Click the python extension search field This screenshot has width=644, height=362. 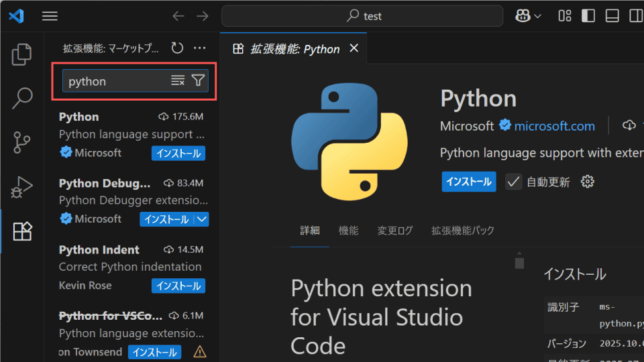117,81
